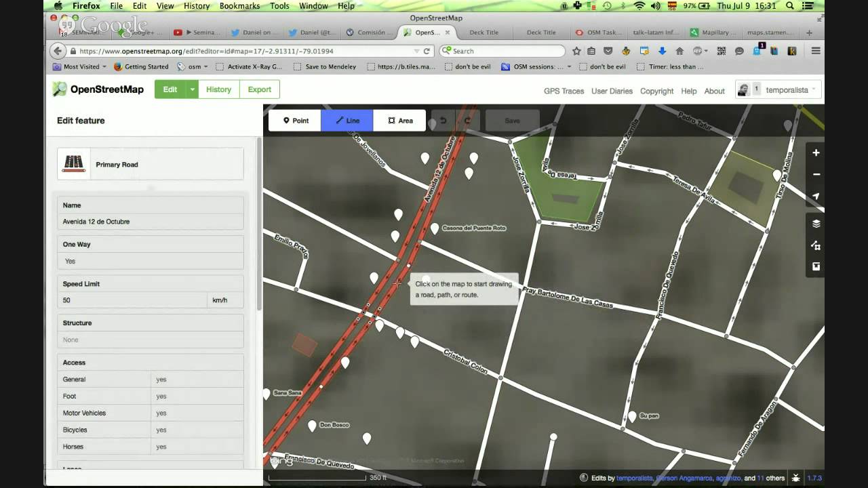Click the green Edit button
This screenshot has height=488, width=868.
point(170,89)
